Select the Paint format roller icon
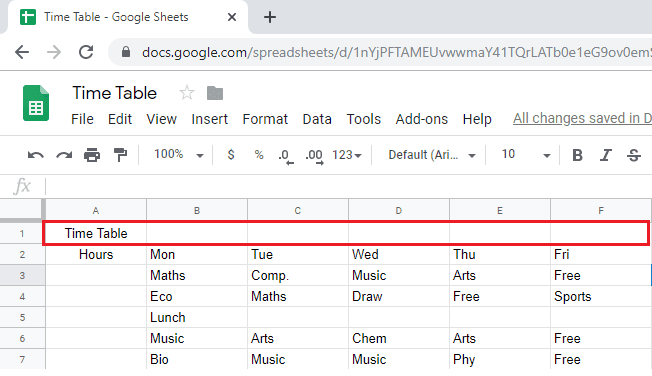 pos(120,155)
